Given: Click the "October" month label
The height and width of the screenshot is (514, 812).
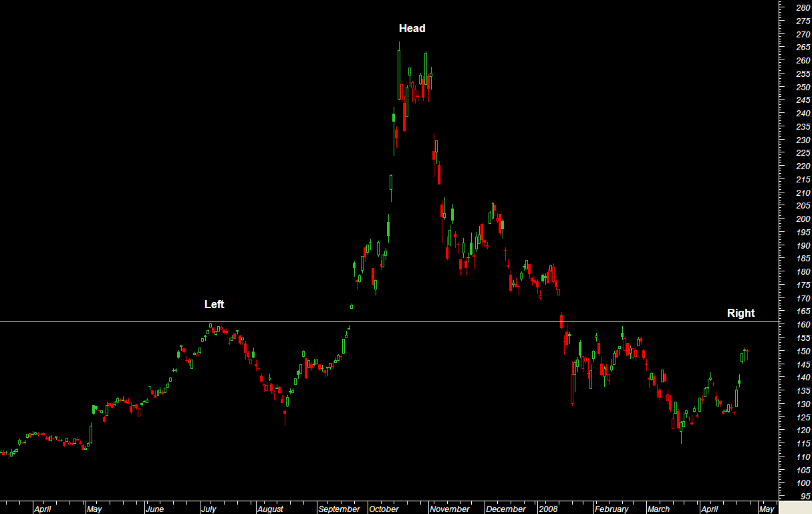Looking at the screenshot, I should point(384,509).
